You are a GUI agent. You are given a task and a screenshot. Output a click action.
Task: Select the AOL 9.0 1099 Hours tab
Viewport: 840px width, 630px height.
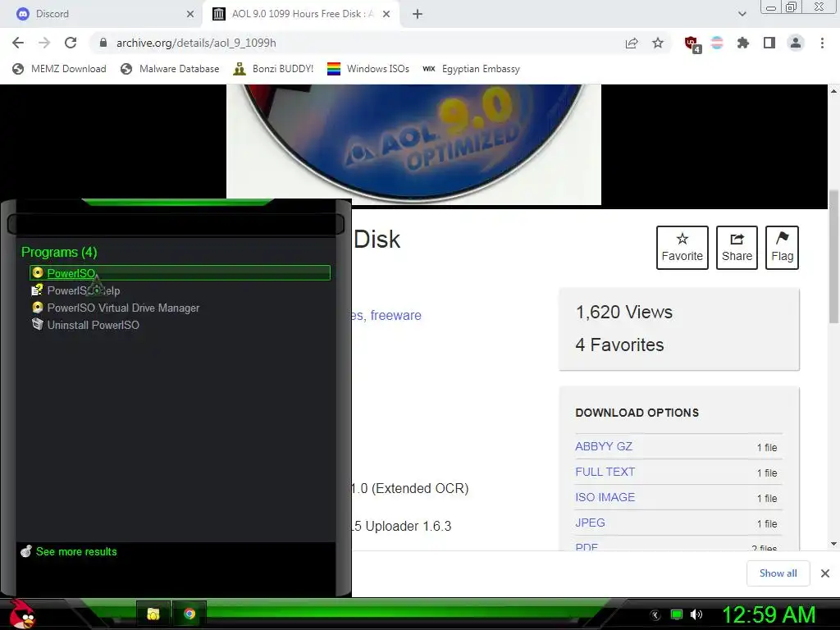(301, 14)
